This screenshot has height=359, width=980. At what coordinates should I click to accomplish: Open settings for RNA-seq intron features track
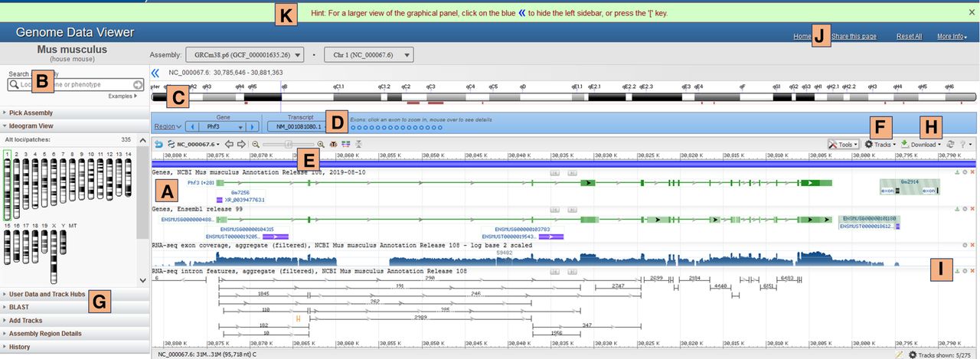click(965, 271)
